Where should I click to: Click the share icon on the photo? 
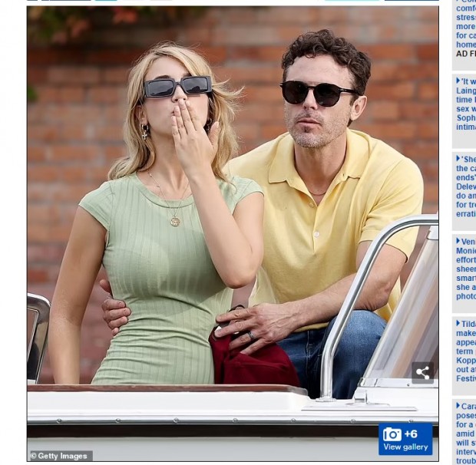422,372
